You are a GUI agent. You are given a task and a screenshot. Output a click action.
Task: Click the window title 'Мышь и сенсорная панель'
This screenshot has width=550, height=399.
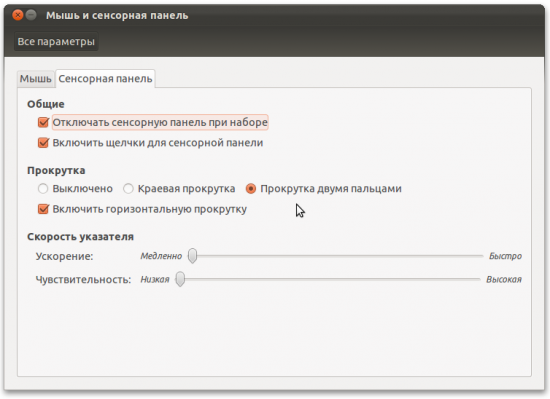coord(117,15)
